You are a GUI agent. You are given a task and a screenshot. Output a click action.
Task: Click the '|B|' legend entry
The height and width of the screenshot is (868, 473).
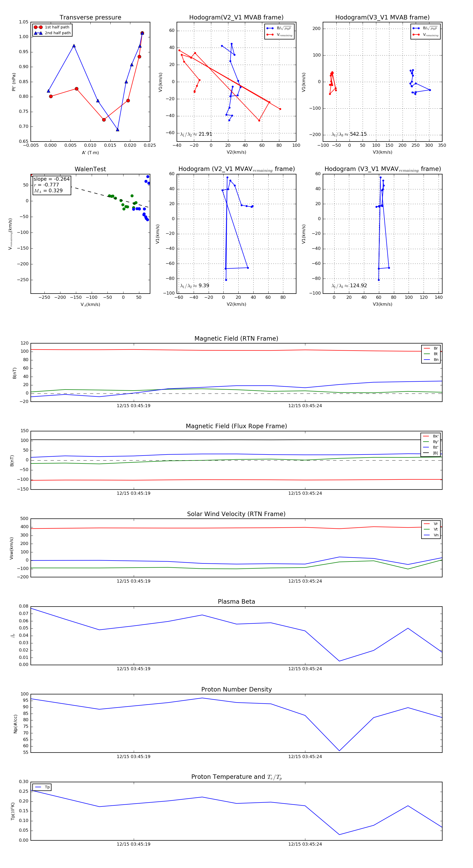(431, 453)
